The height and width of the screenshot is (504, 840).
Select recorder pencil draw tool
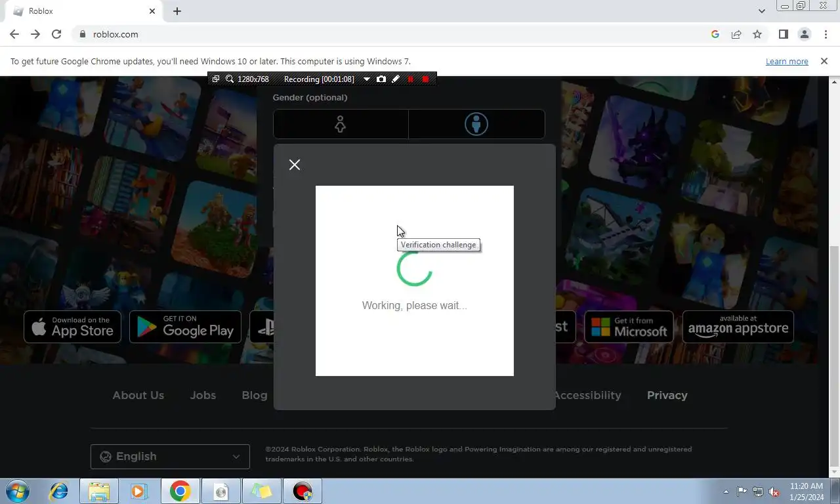(x=396, y=79)
